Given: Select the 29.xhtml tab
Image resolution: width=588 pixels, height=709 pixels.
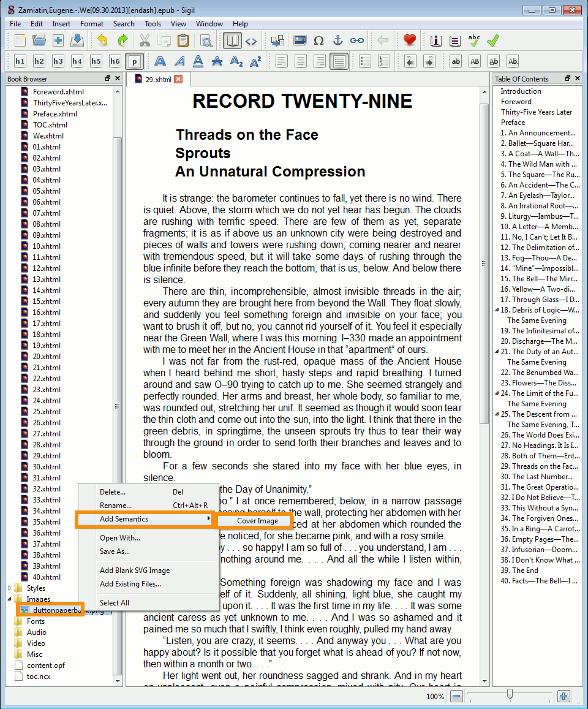Looking at the screenshot, I should pos(158,80).
